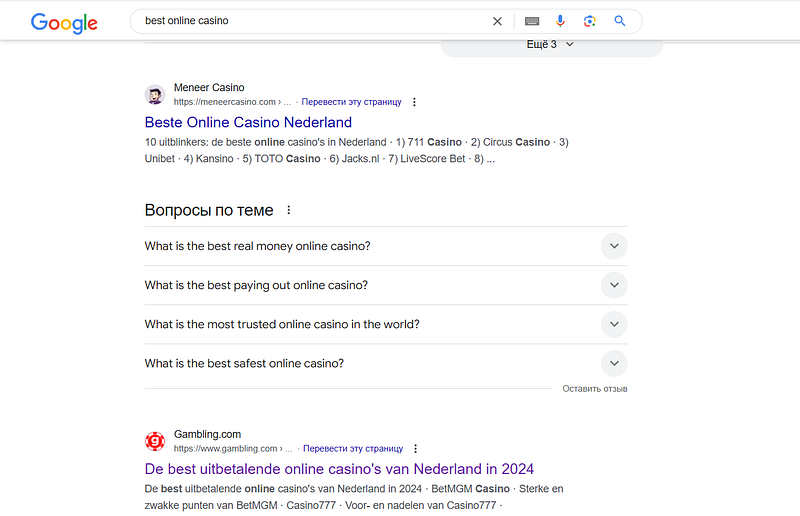
Task: Open 'Beste Online Casino Nederland' result
Action: tap(248, 122)
